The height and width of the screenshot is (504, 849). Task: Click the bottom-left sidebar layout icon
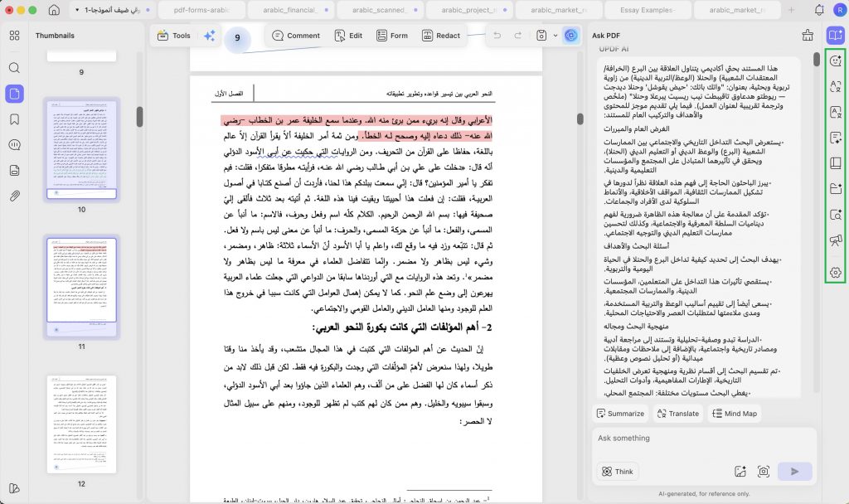point(15,488)
